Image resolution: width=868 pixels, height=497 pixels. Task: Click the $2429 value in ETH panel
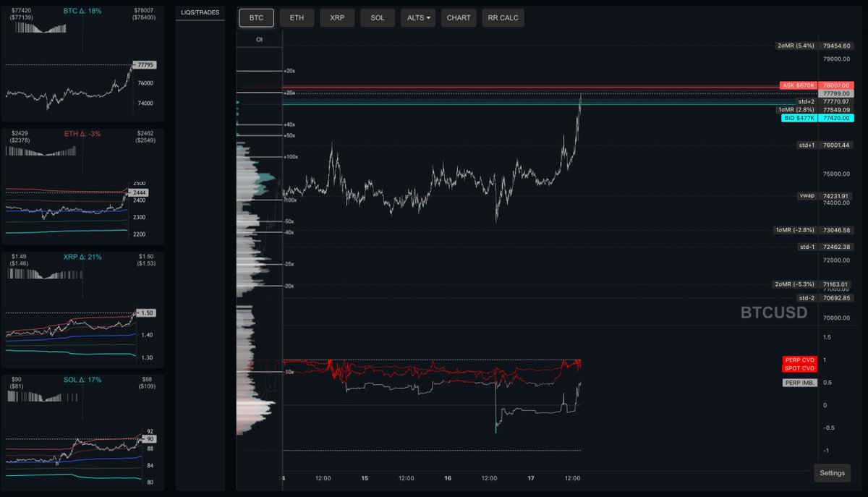20,133
